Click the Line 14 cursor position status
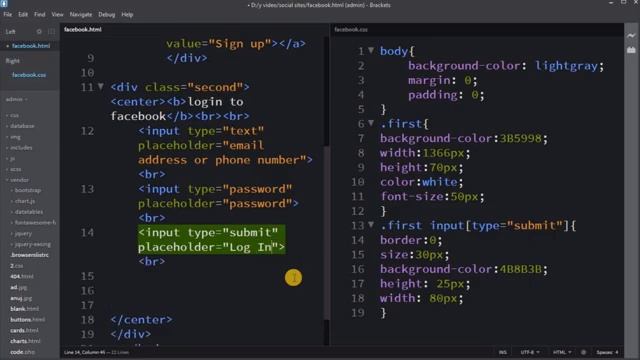The width and height of the screenshot is (640, 360). click(84, 352)
